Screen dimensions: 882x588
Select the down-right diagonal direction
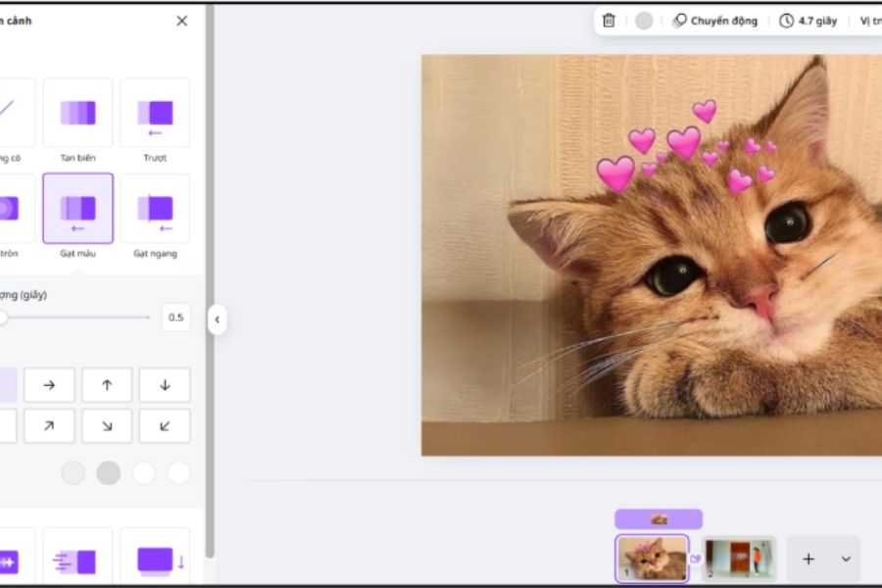tap(107, 425)
